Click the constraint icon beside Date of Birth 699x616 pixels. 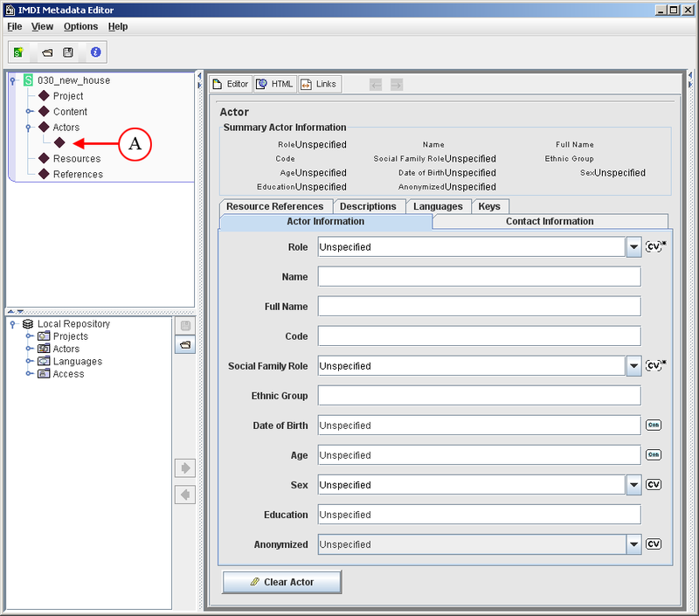coord(654,426)
